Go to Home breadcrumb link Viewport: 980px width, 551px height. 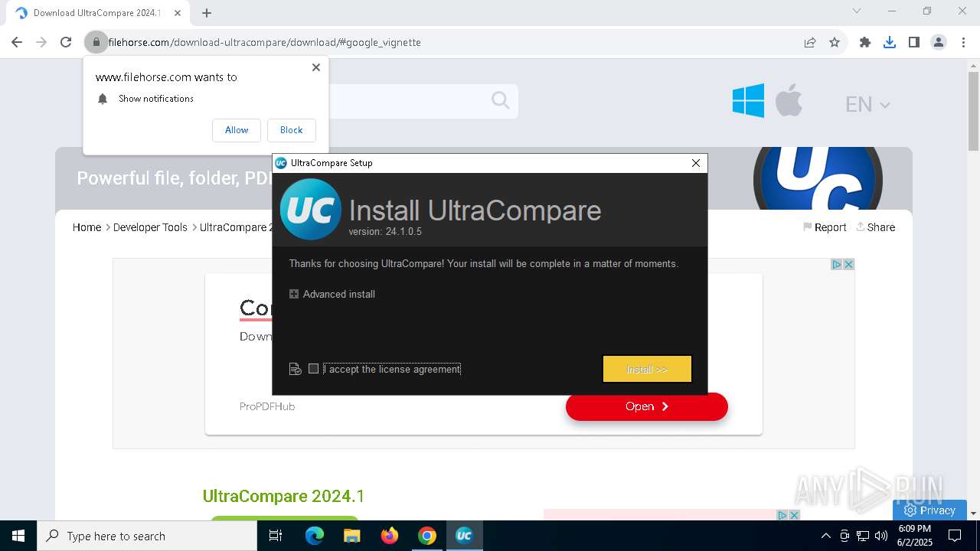click(x=87, y=227)
